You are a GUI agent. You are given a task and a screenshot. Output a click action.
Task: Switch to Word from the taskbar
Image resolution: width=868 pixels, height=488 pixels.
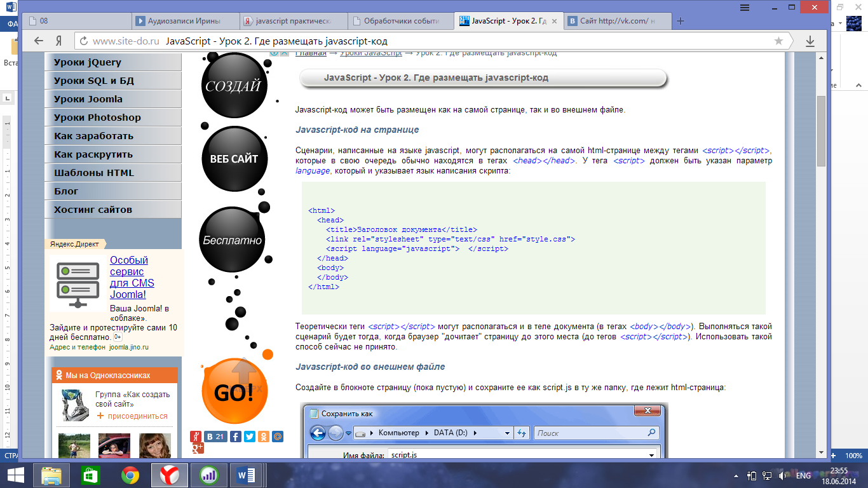pyautogui.click(x=245, y=475)
